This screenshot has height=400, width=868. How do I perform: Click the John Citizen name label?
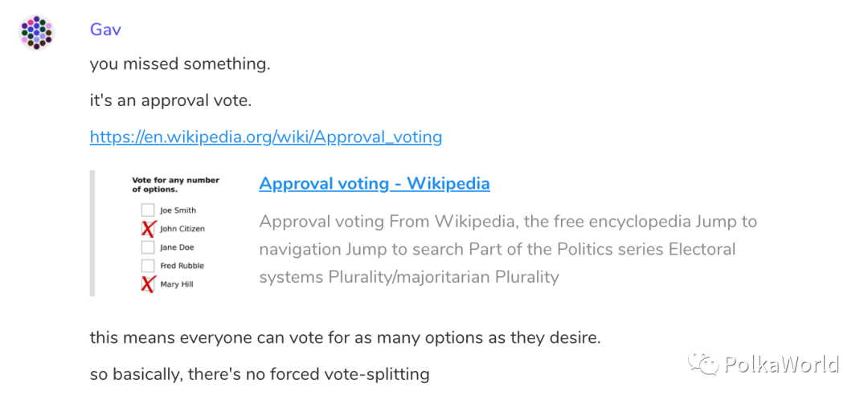pos(182,229)
